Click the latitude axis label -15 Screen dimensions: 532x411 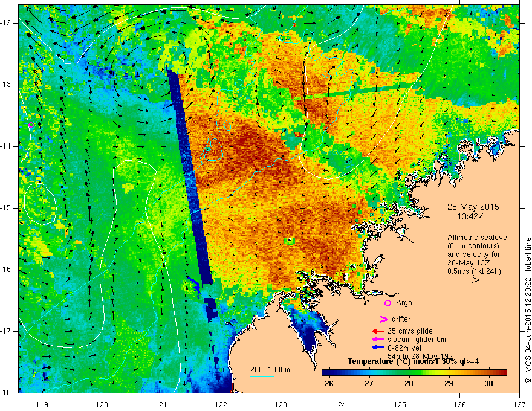point(6,208)
